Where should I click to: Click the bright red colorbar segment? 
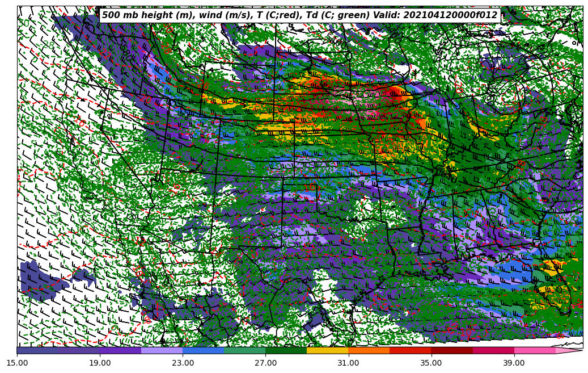410,350
